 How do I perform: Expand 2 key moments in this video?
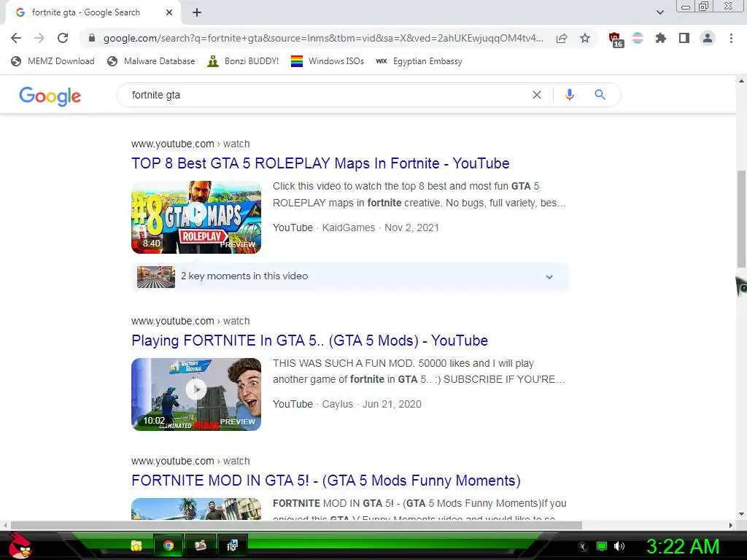click(x=350, y=276)
